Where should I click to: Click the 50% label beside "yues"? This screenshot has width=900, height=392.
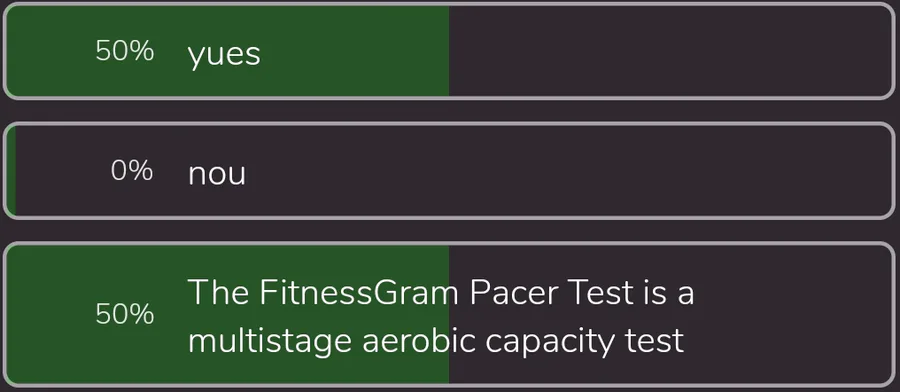tap(125, 52)
